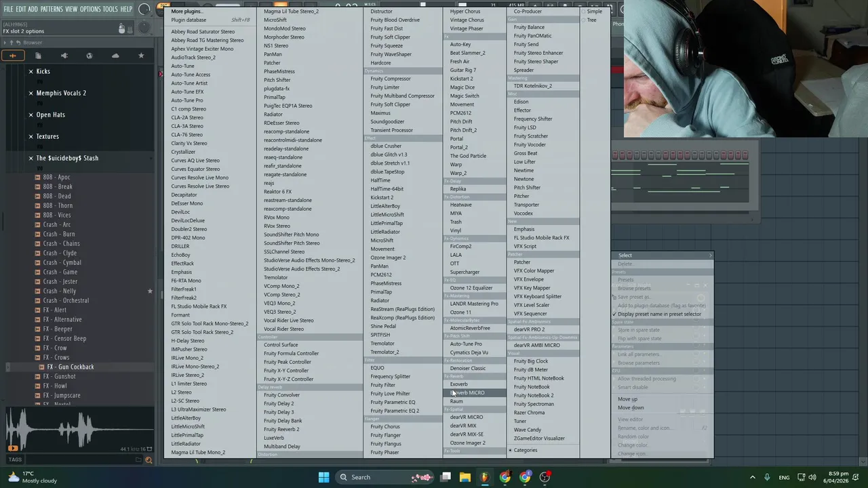Open the browser favorites star icon
The width and height of the screenshot is (868, 488).
point(141,56)
